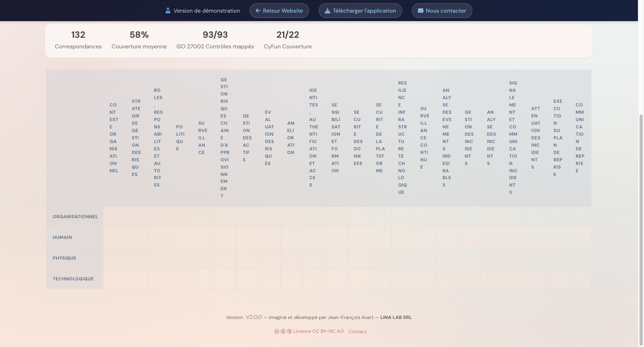Click the 21/22 CyFun Couverture statistic

(x=288, y=40)
